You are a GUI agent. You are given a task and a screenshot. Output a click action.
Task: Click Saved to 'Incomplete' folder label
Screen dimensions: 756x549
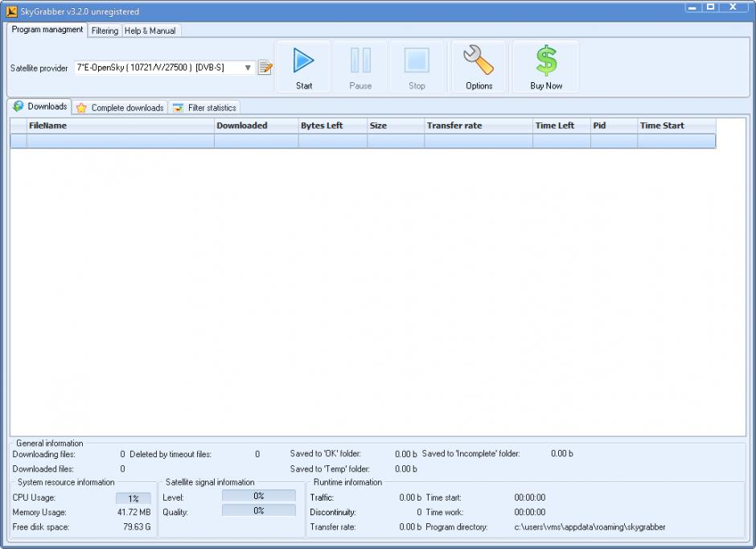point(470,453)
